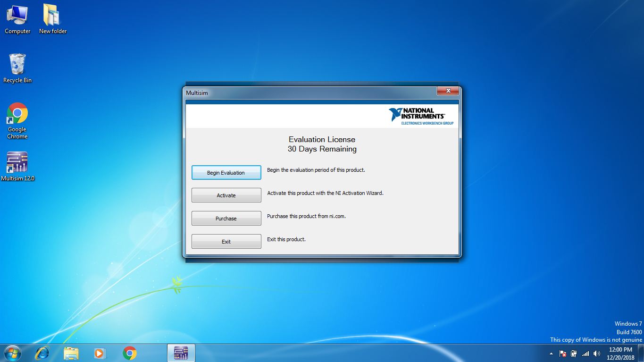The height and width of the screenshot is (362, 644).
Task: Click the Begin Evaluation button
Action: [x=226, y=172]
